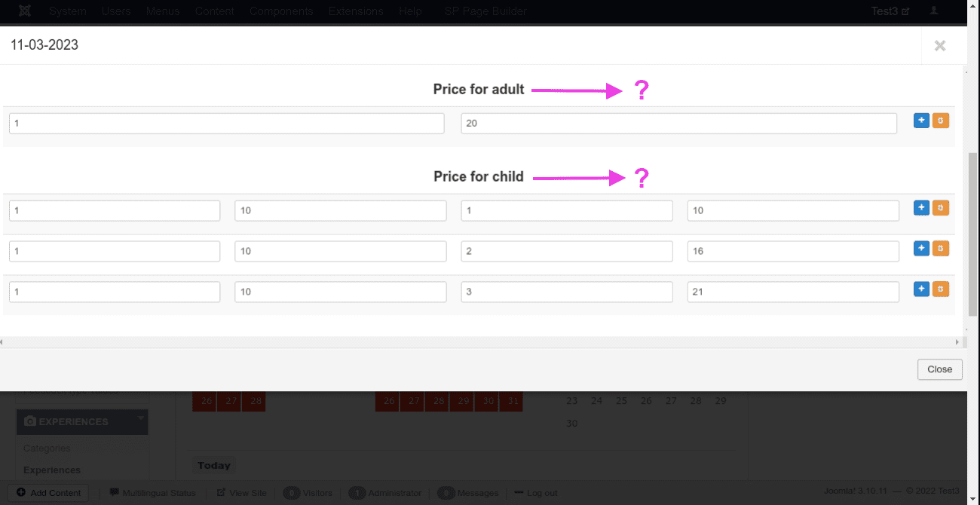This screenshot has width=980, height=505.
Task: Open the Extensions menu in top bar
Action: click(356, 11)
